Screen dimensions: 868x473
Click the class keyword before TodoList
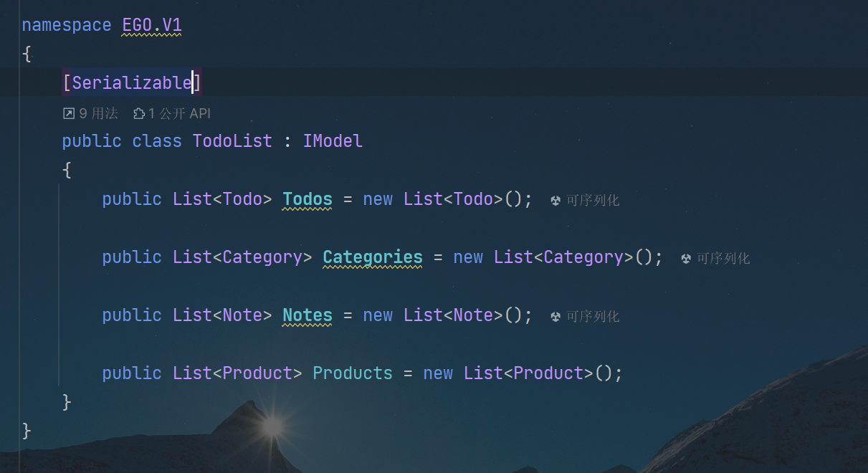tap(157, 141)
